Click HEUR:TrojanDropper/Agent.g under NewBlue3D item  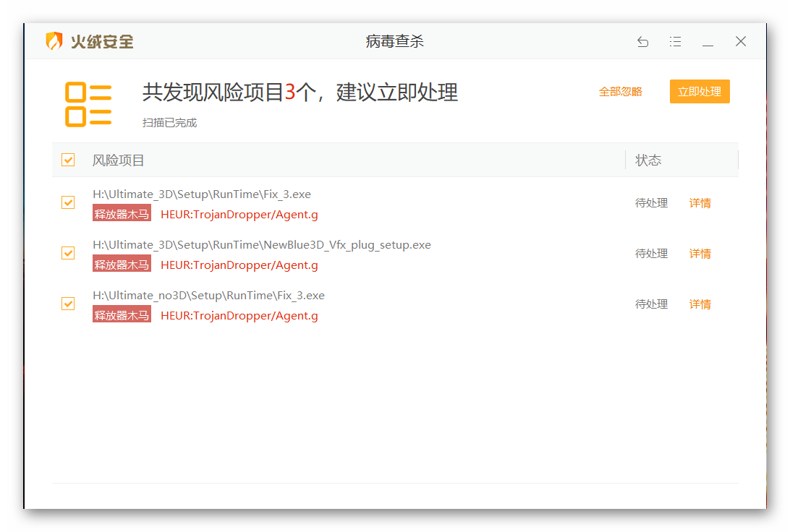click(239, 265)
